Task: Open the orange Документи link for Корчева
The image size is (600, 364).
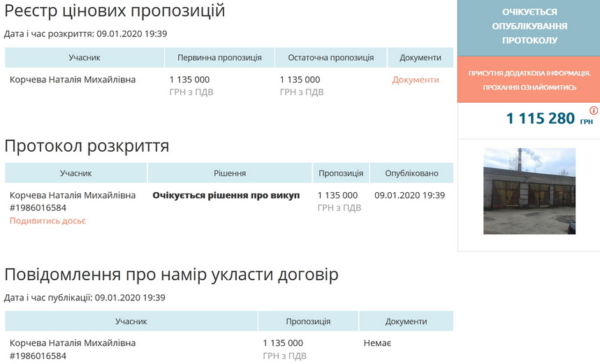Action: click(x=416, y=80)
